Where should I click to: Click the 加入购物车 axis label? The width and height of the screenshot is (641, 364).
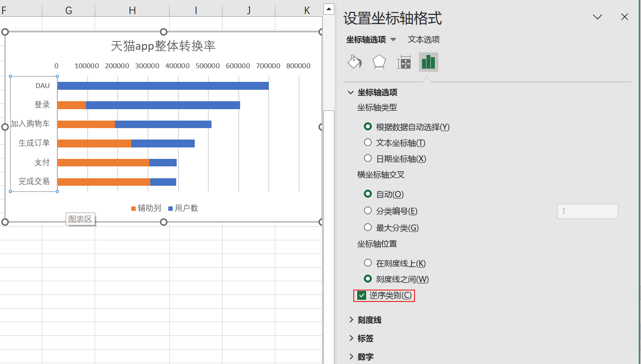tap(30, 124)
